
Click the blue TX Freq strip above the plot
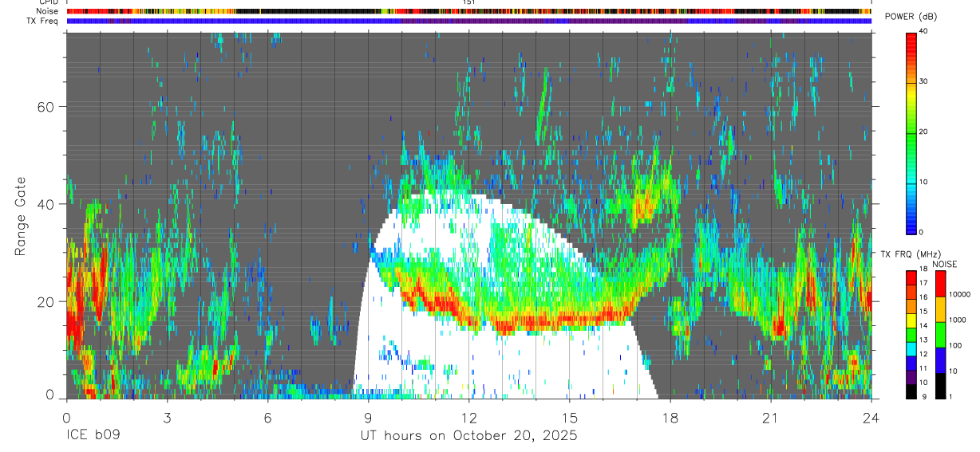[468, 21]
